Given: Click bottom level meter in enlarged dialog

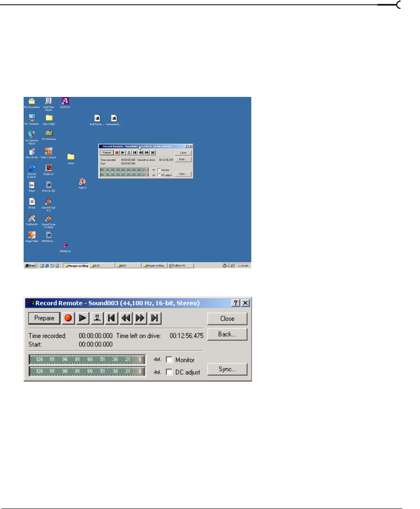Looking at the screenshot, I should (x=87, y=371).
